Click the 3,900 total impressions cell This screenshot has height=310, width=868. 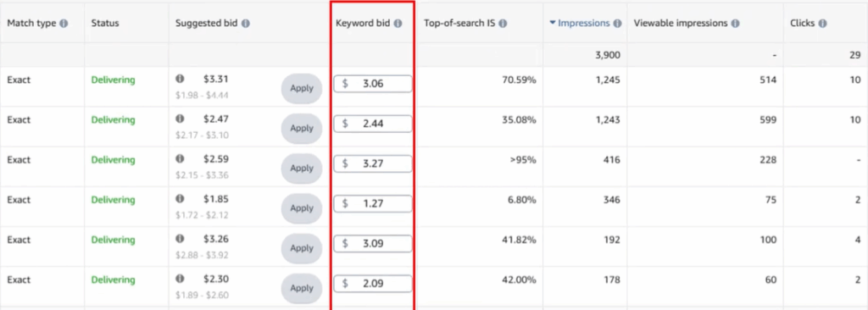click(608, 55)
